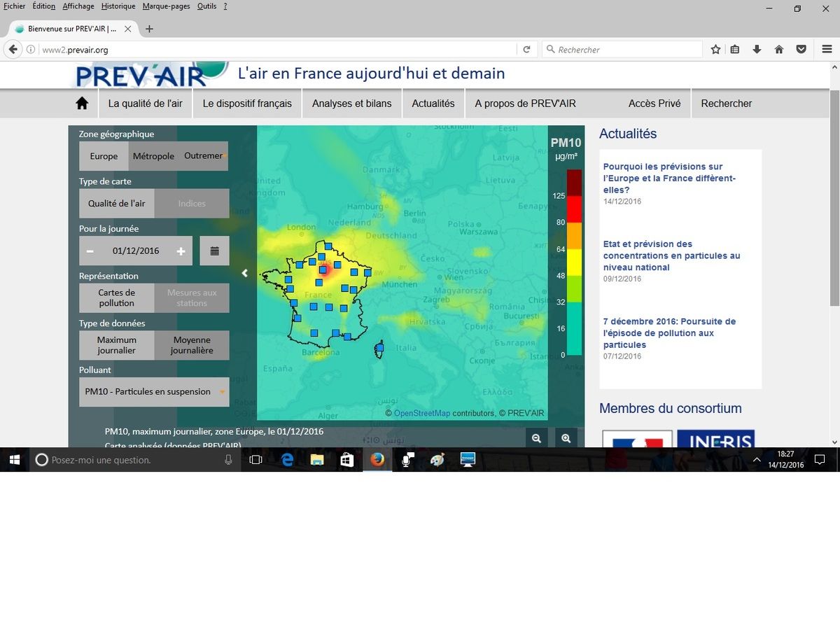Click the Firefox Rechercher search box
The image size is (840, 644).
(622, 50)
